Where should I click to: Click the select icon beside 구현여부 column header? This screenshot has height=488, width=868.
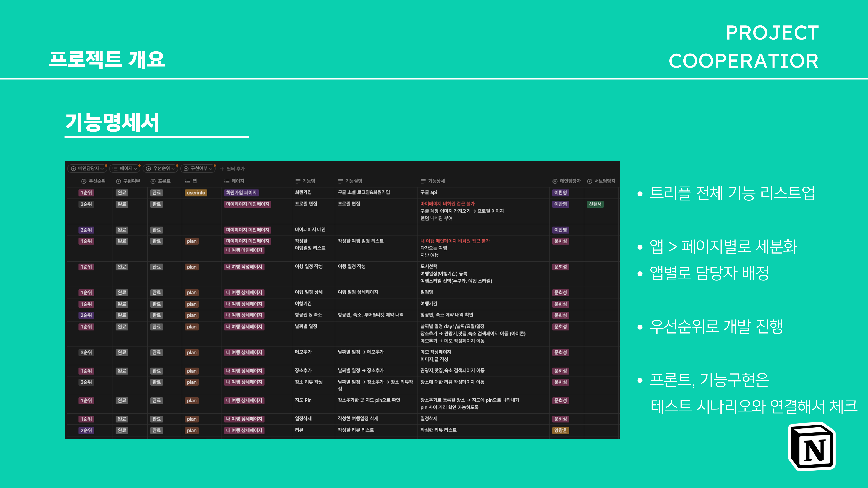(118, 181)
